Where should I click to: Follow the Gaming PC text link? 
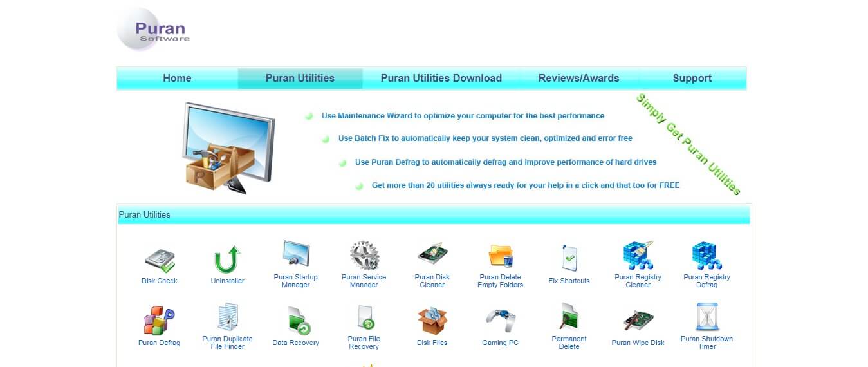[x=500, y=343]
